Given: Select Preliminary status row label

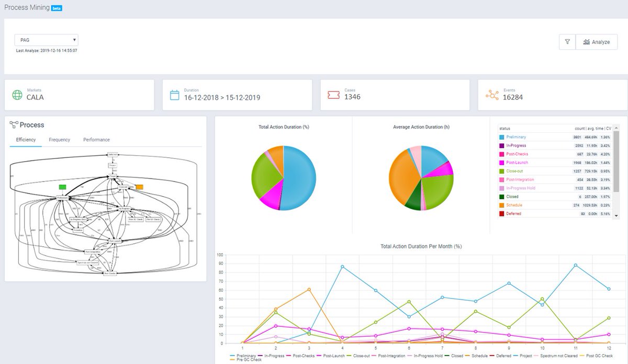Looking at the screenshot, I should click(517, 137).
